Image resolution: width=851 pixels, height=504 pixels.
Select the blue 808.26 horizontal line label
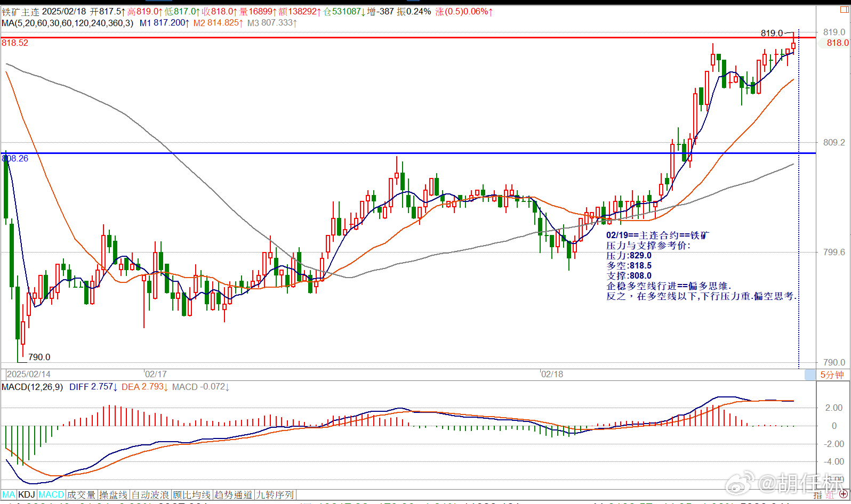tap(15, 158)
